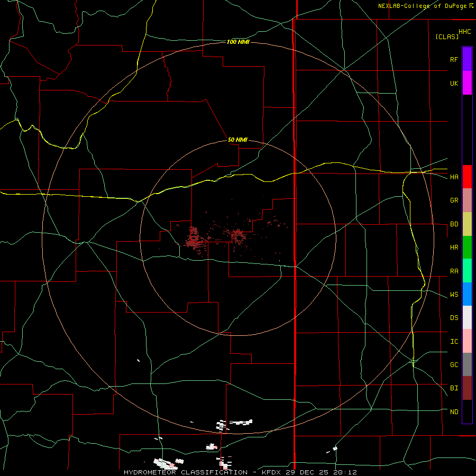The image size is (476, 476).
Task: Click the '20:12' timestamp text
Action: 345,472
